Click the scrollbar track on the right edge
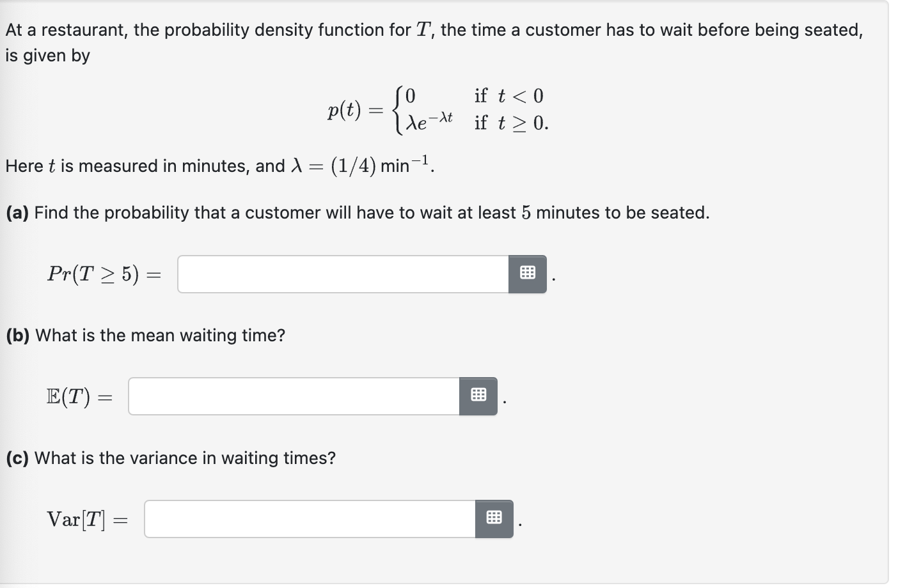Screen dimensions: 898x588 pyautogui.click(x=892, y=294)
